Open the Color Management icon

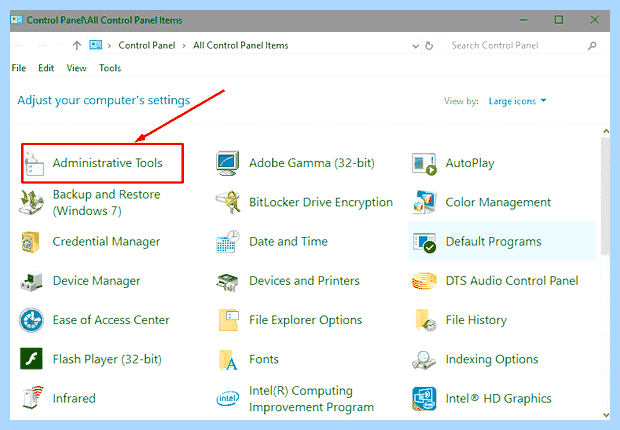coord(424,202)
